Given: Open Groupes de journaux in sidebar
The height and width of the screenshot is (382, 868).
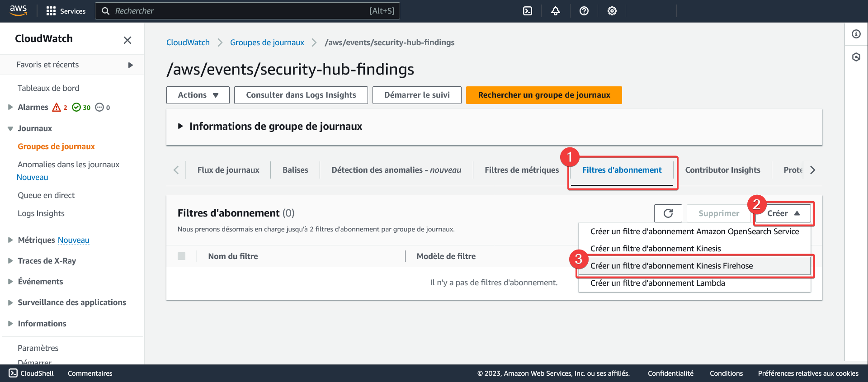Looking at the screenshot, I should (x=56, y=146).
